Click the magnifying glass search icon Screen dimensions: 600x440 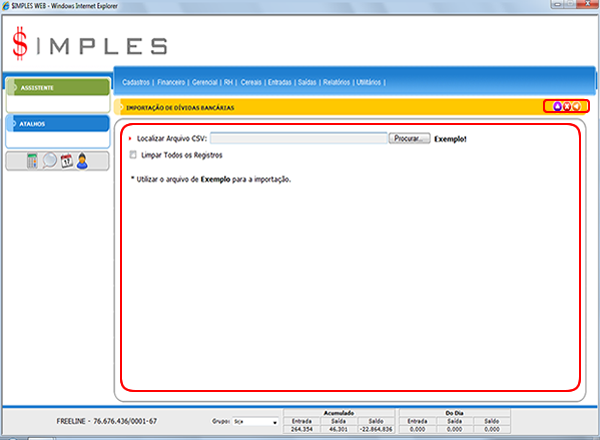click(48, 162)
